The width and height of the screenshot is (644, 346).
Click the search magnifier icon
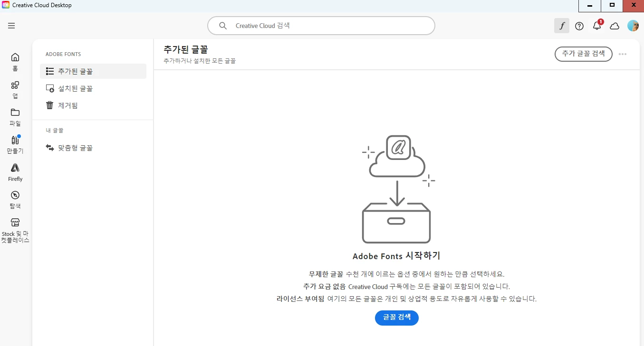click(222, 26)
